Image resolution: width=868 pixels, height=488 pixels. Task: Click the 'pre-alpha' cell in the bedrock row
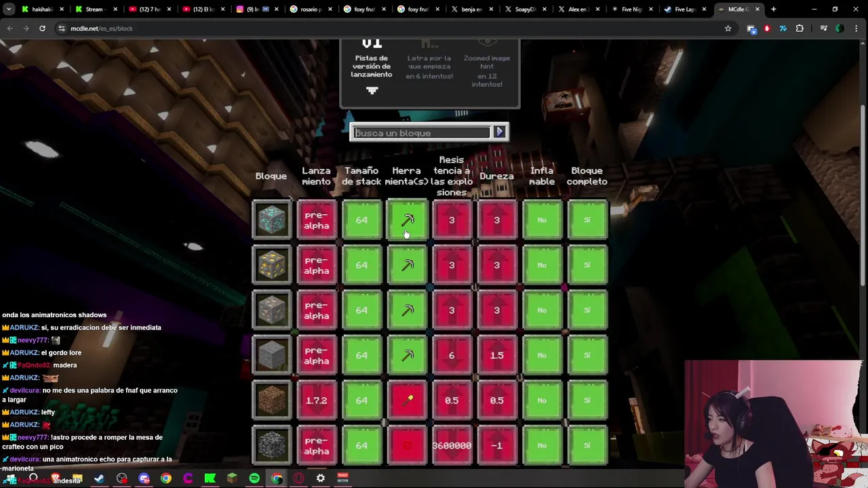(317, 445)
